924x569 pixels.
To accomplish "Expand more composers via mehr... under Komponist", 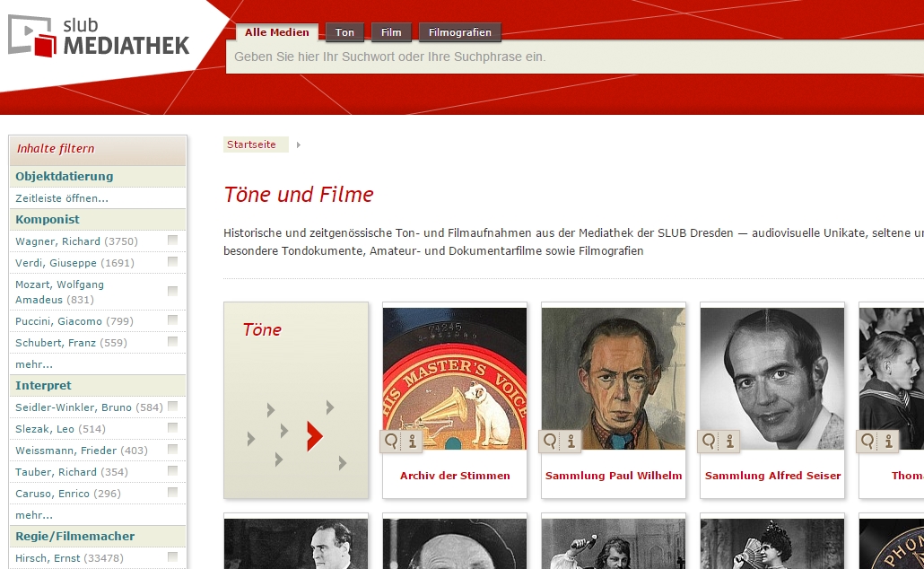I will pyautogui.click(x=34, y=364).
